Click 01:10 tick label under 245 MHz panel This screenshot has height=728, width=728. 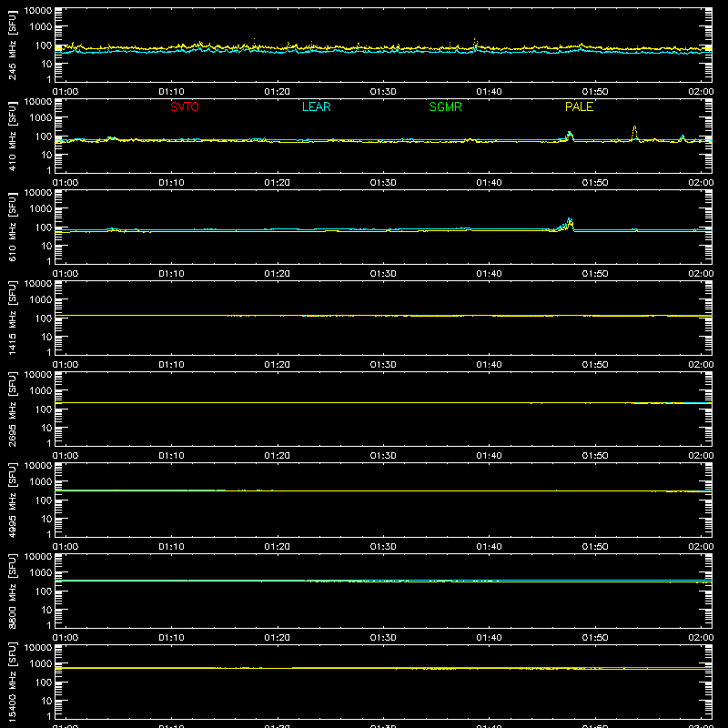coord(171,92)
